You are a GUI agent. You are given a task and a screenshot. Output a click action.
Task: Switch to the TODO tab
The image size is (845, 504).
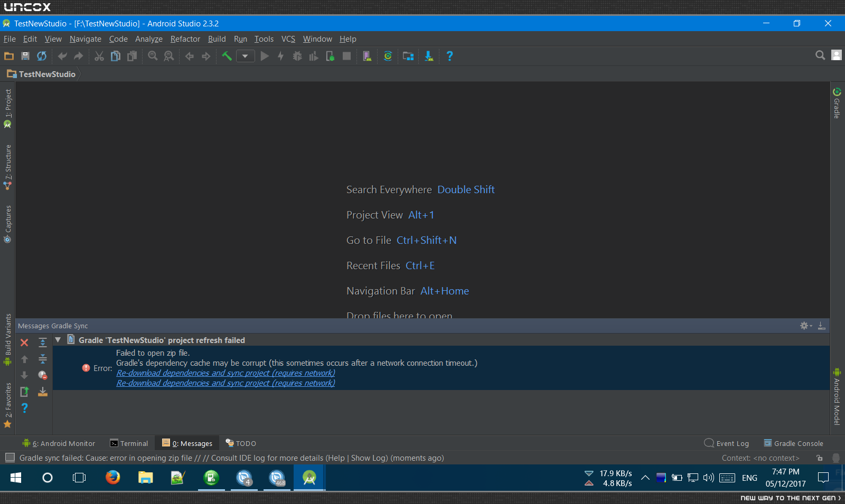tap(241, 443)
